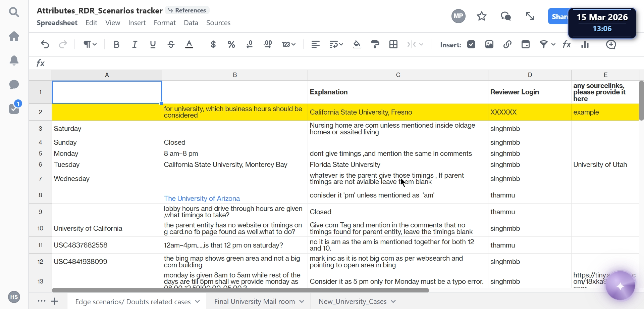Click horizontal scrollbar

coord(240,290)
